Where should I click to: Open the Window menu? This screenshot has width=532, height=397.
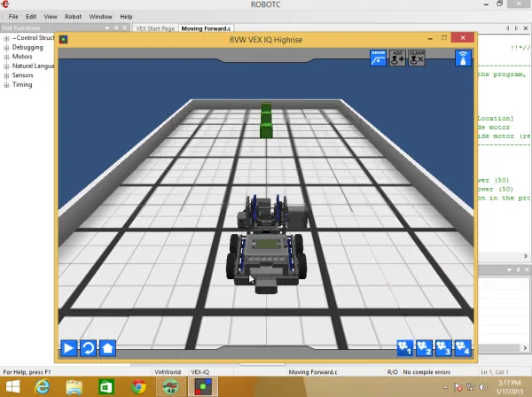(100, 17)
